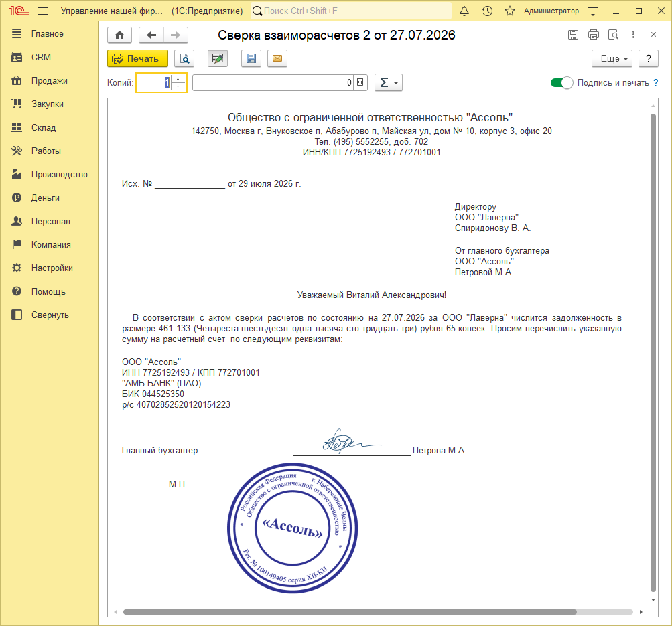Toggle Подпись и печать switch
The width and height of the screenshot is (672, 626).
coord(561,82)
